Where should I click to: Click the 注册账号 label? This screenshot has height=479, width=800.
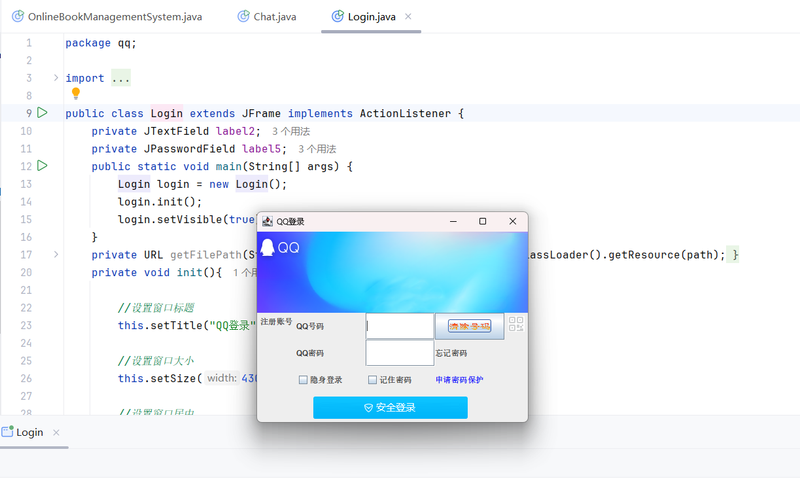point(276,321)
